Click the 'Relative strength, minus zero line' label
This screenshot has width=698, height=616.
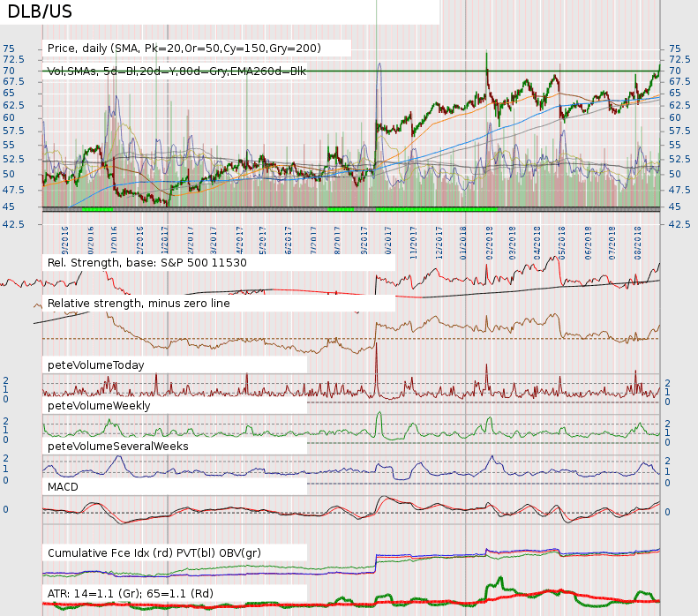[139, 303]
